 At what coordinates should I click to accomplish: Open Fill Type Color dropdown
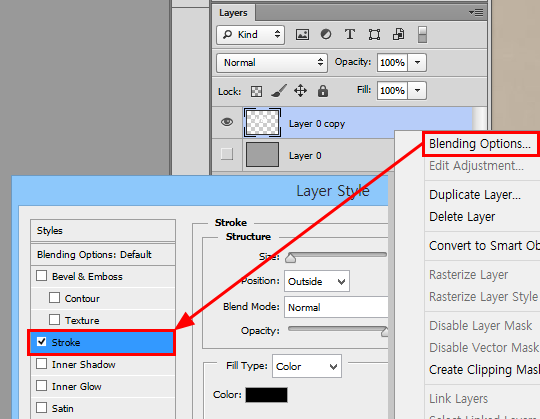point(307,366)
